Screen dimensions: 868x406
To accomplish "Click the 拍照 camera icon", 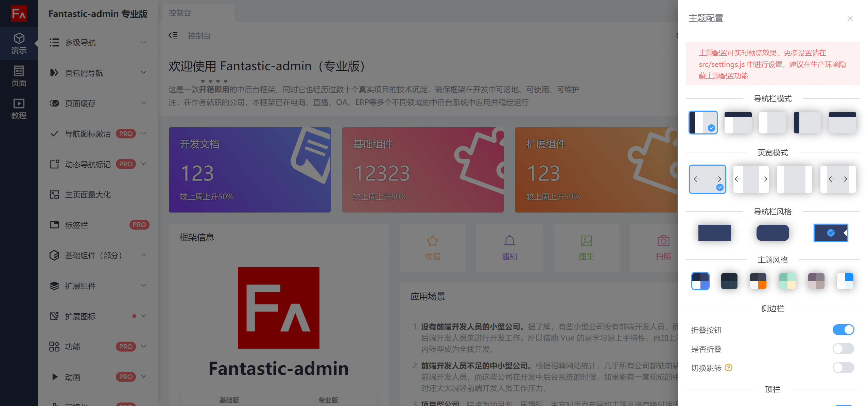I will tap(663, 241).
